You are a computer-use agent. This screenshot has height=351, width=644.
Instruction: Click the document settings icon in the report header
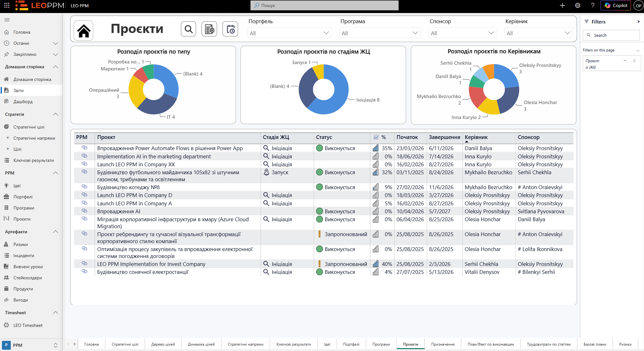tap(209, 29)
